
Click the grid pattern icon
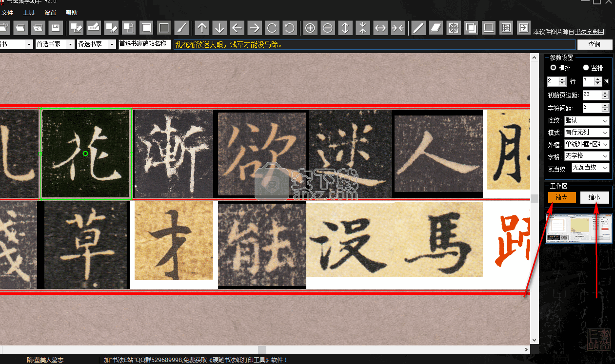[x=506, y=28]
